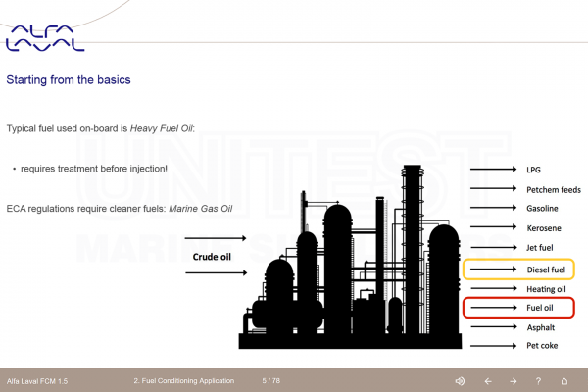Click 'Alfa Laval FCM 1.5' footer label
Image resolution: width=588 pixels, height=392 pixels.
coord(37,381)
